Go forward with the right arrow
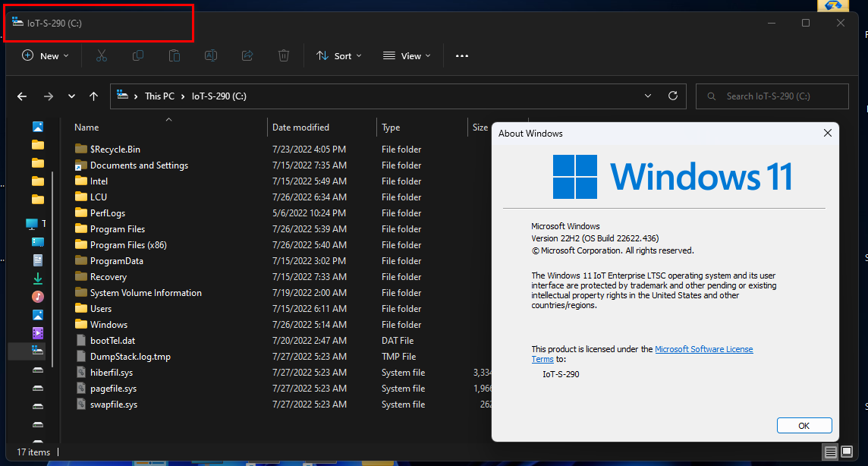This screenshot has width=868, height=466. coord(49,96)
